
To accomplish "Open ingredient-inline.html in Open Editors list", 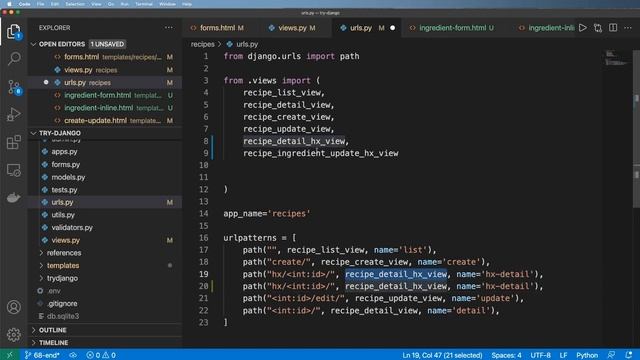I will [x=105, y=108].
